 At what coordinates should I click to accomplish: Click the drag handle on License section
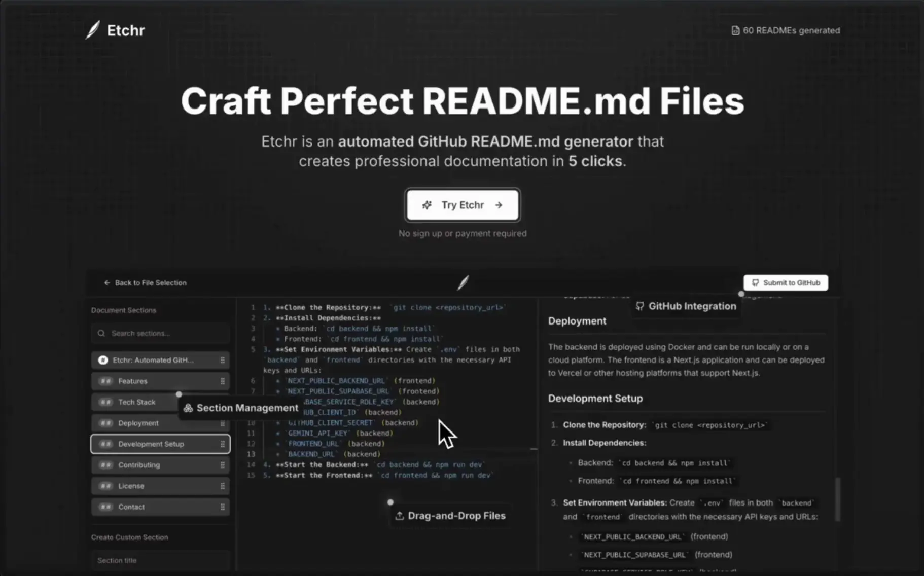(223, 485)
